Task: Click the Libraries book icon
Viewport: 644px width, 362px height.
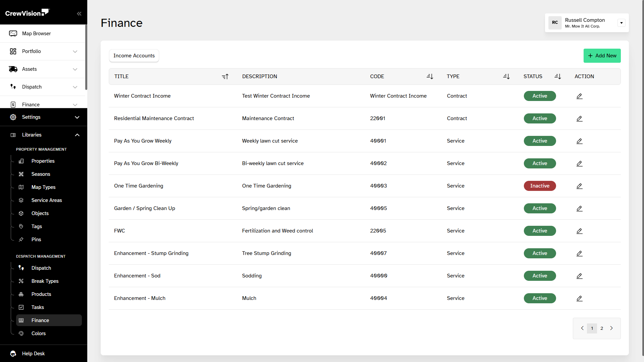Action: click(x=13, y=135)
